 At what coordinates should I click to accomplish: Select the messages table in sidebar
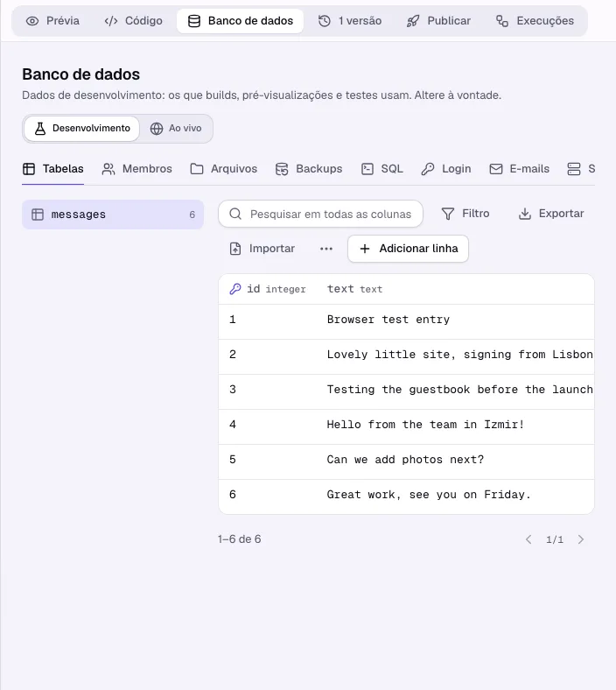[x=113, y=215]
